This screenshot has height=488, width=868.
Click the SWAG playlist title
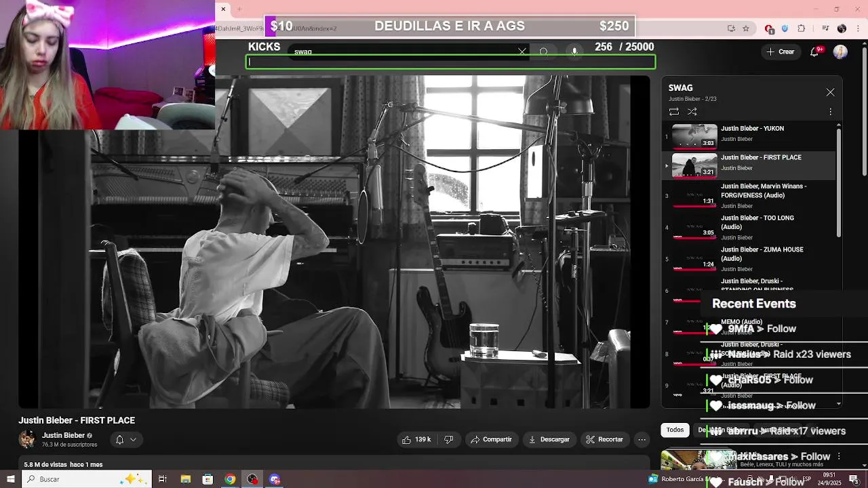(680, 88)
